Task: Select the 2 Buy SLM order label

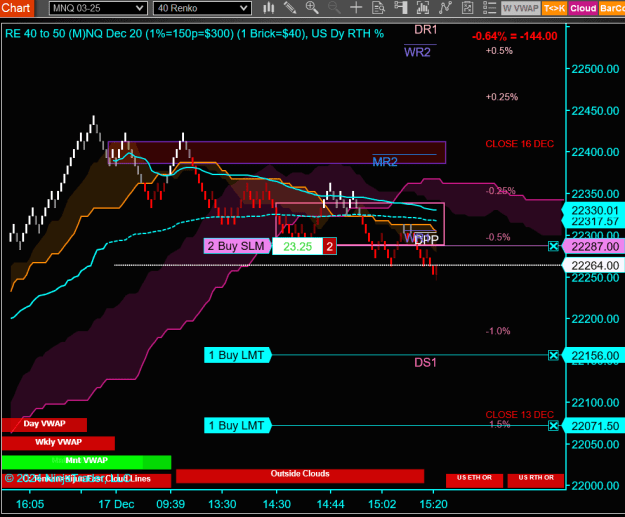Action: tap(237, 246)
